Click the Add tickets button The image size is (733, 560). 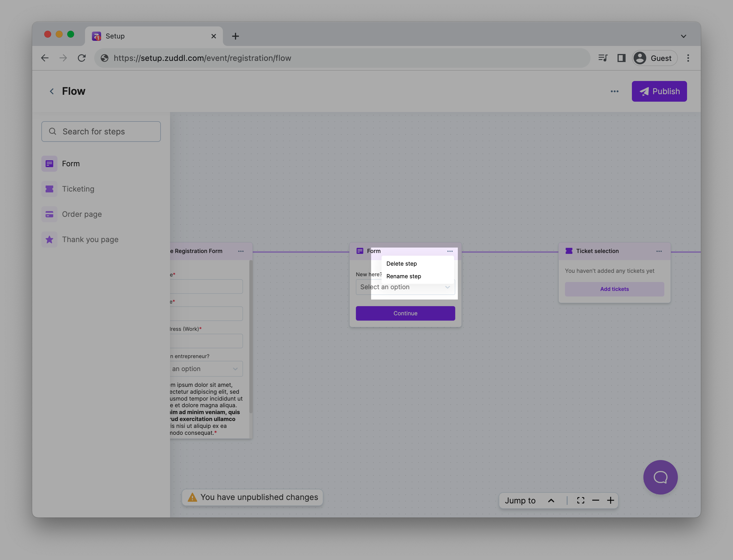coord(614,289)
